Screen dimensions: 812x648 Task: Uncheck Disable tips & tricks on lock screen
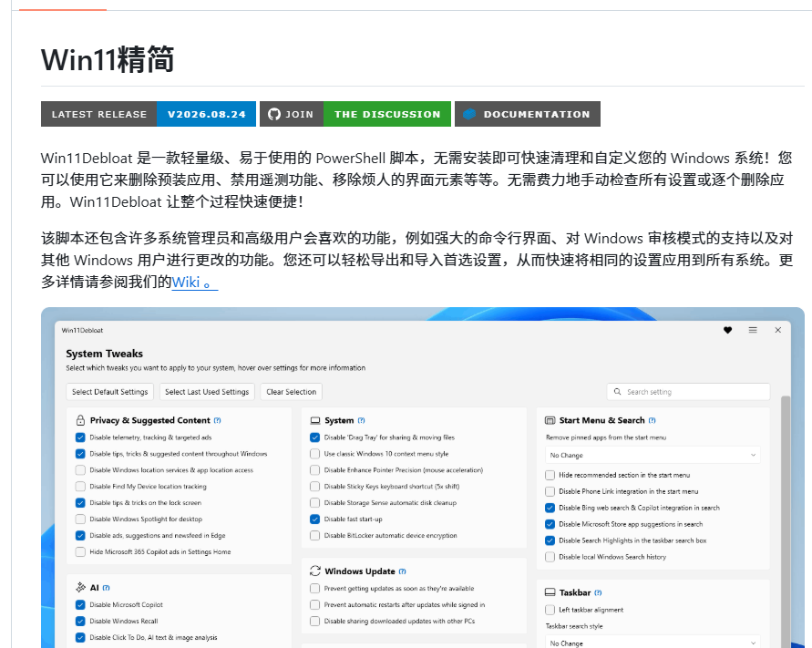(80, 502)
